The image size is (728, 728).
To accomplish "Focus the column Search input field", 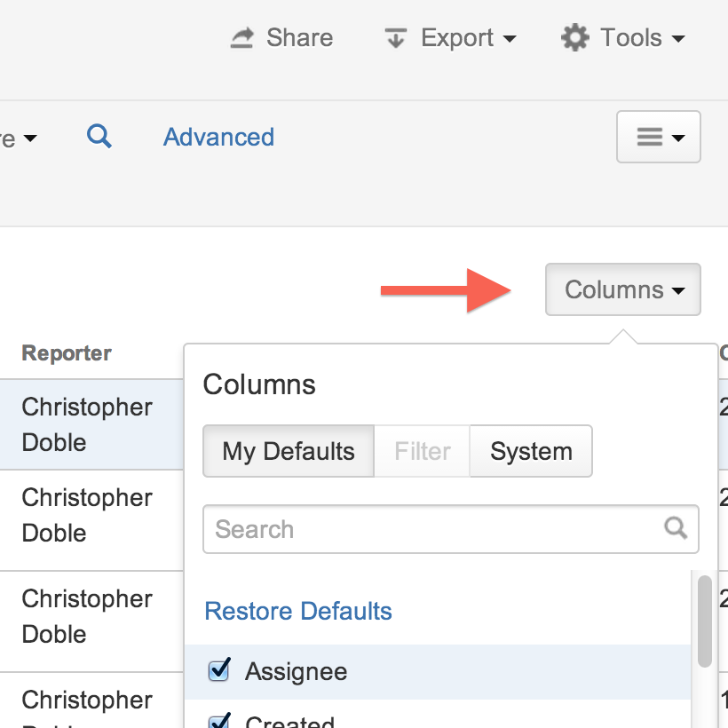I will point(435,529).
